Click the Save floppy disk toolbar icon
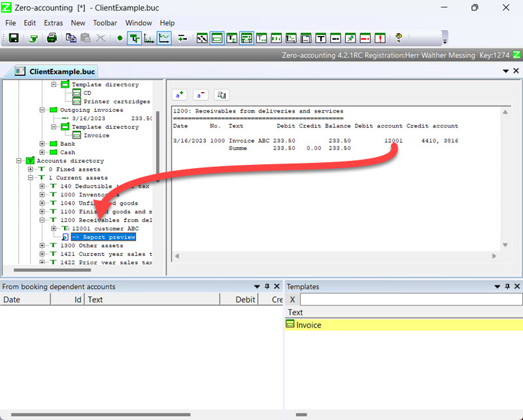Viewport: 523px width, 420px height. click(x=13, y=38)
